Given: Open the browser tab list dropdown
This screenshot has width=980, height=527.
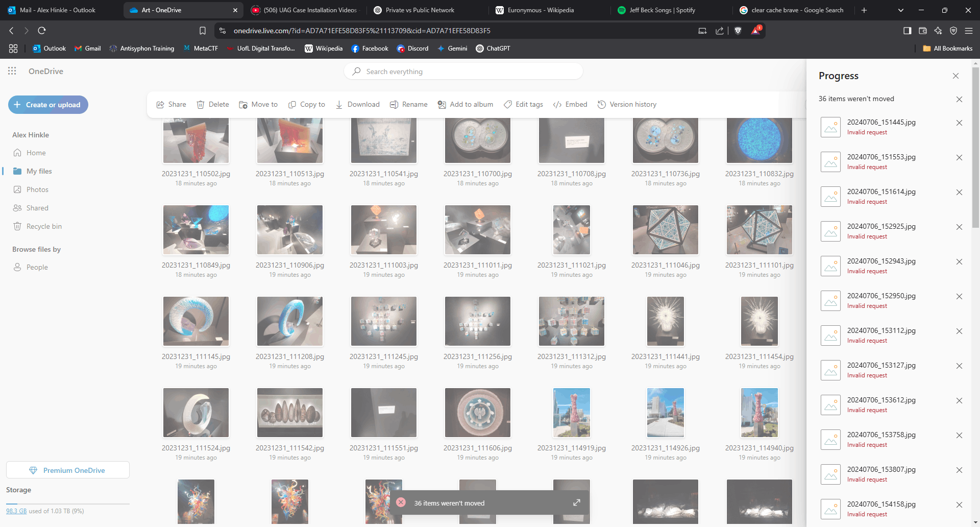Looking at the screenshot, I should 901,10.
